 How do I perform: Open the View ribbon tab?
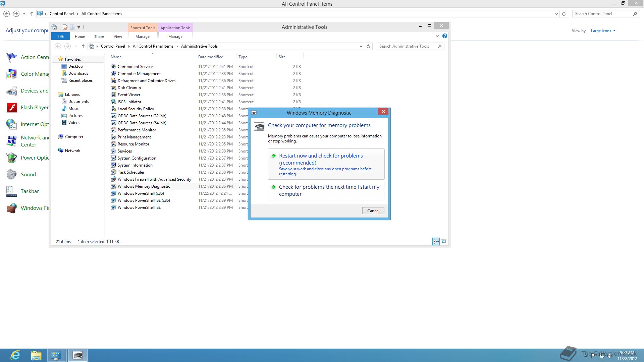pyautogui.click(x=118, y=37)
